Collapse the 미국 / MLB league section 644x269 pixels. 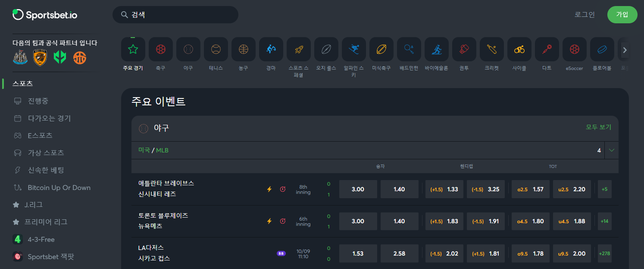tap(611, 151)
